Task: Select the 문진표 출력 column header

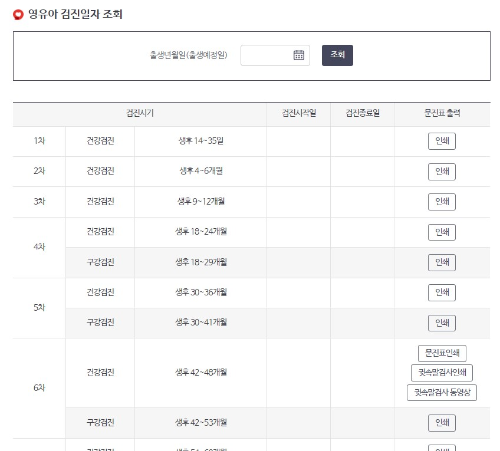Action: (442, 113)
